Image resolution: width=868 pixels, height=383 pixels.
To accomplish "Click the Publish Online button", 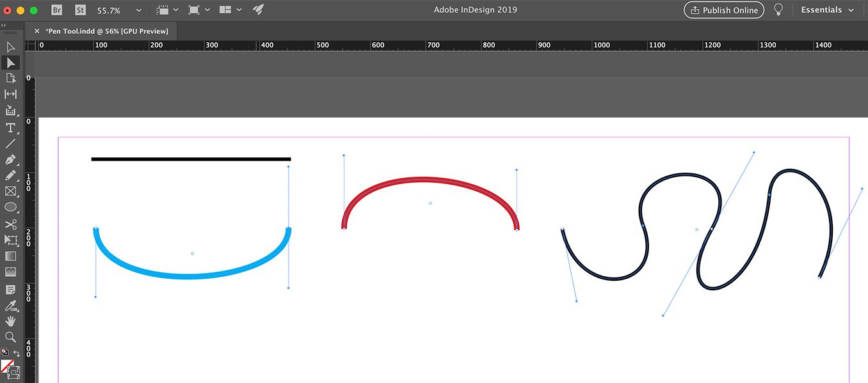I will click(x=724, y=10).
